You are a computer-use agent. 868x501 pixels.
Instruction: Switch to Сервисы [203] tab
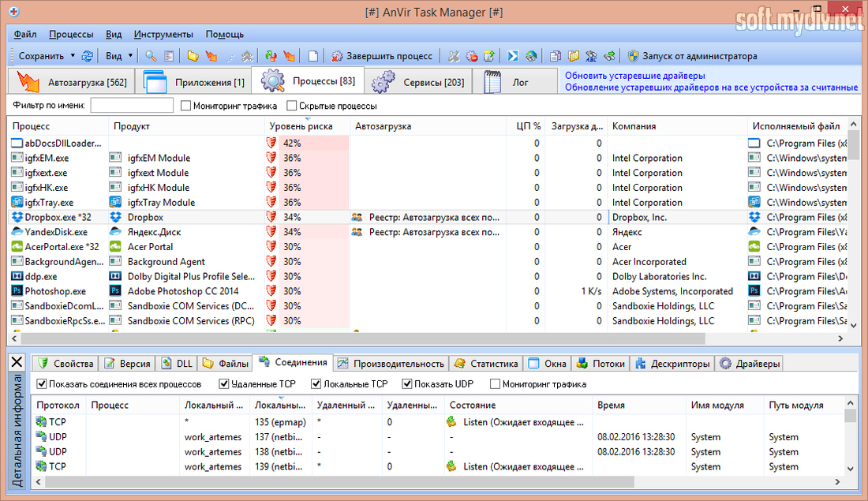(418, 82)
